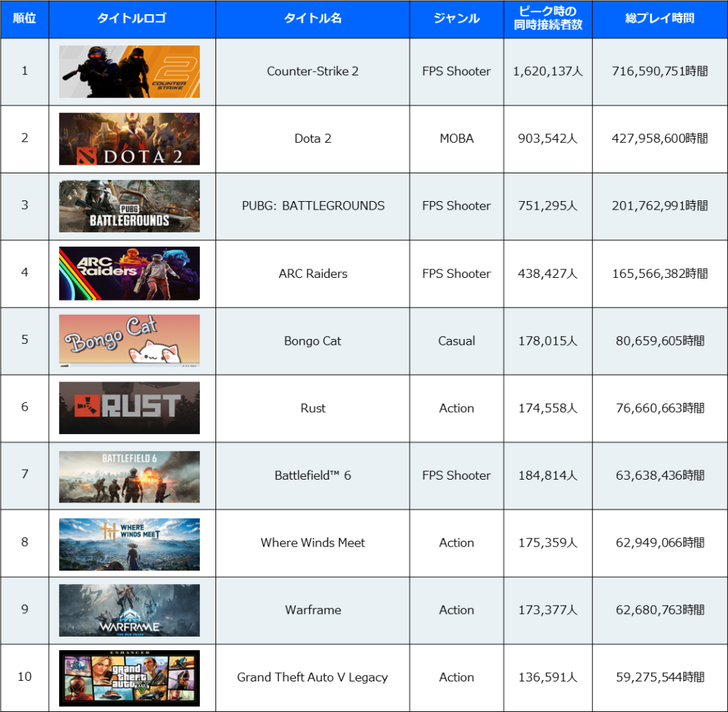Click the MOBA genre cell
This screenshot has width=728, height=712.
point(456,139)
